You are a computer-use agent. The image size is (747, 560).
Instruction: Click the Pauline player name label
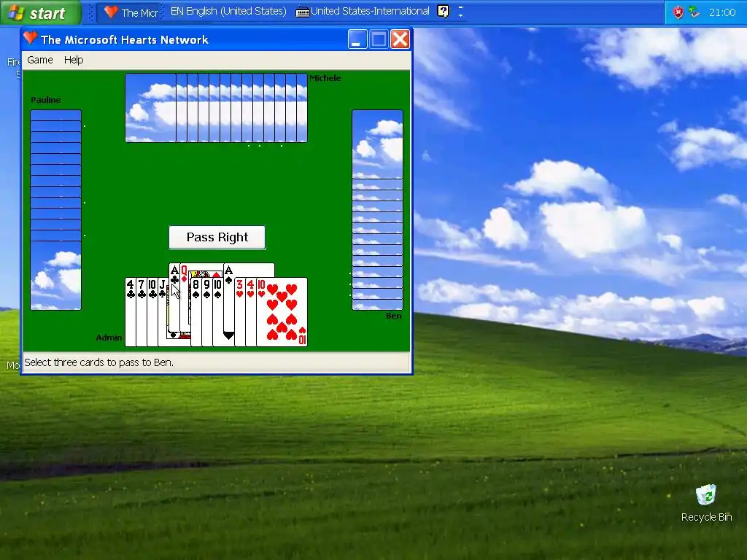(46, 100)
